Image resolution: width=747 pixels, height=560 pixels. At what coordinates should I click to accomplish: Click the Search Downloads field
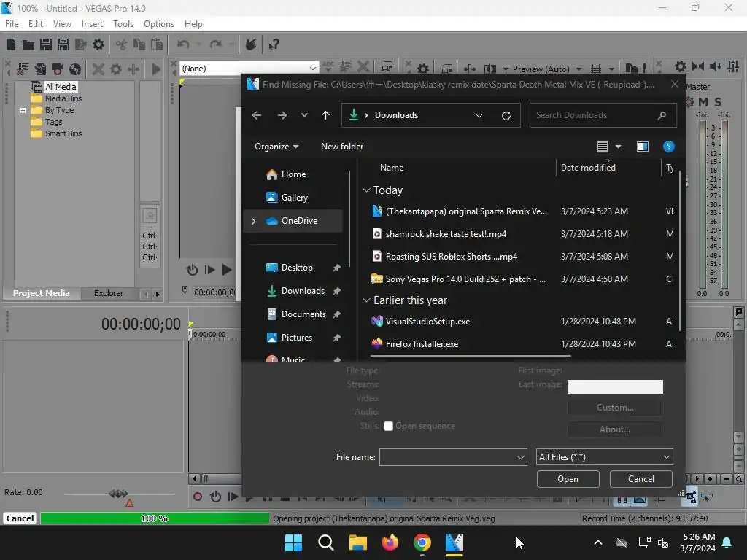[x=603, y=115]
